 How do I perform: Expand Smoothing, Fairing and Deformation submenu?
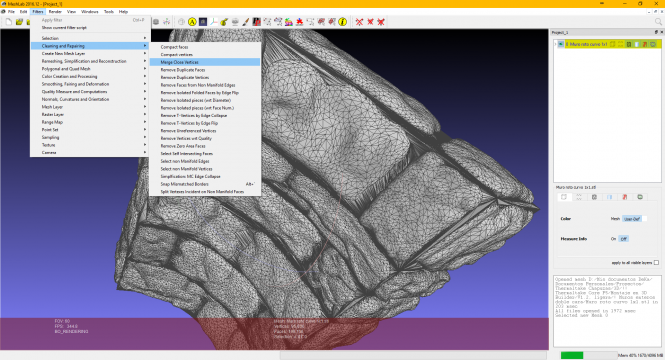90,84
